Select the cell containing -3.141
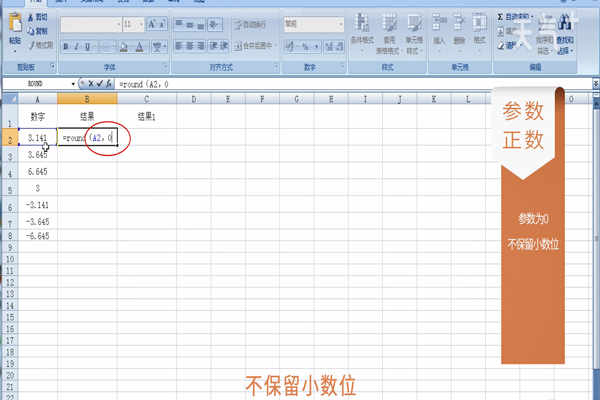 [x=38, y=205]
